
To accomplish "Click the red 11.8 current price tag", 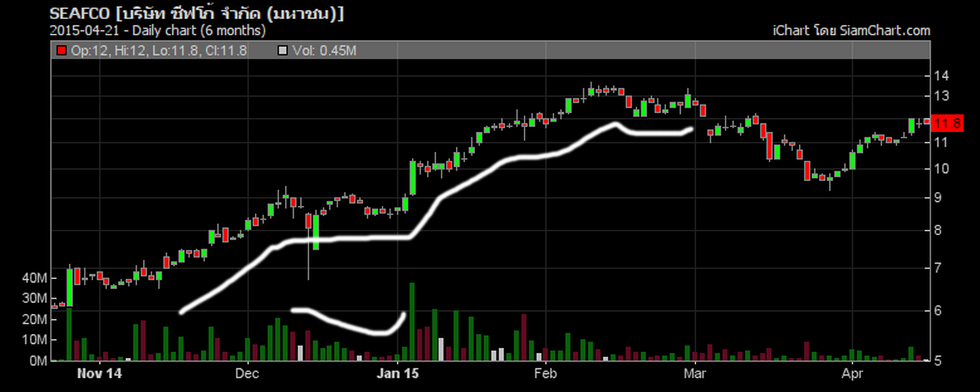I will (947, 123).
